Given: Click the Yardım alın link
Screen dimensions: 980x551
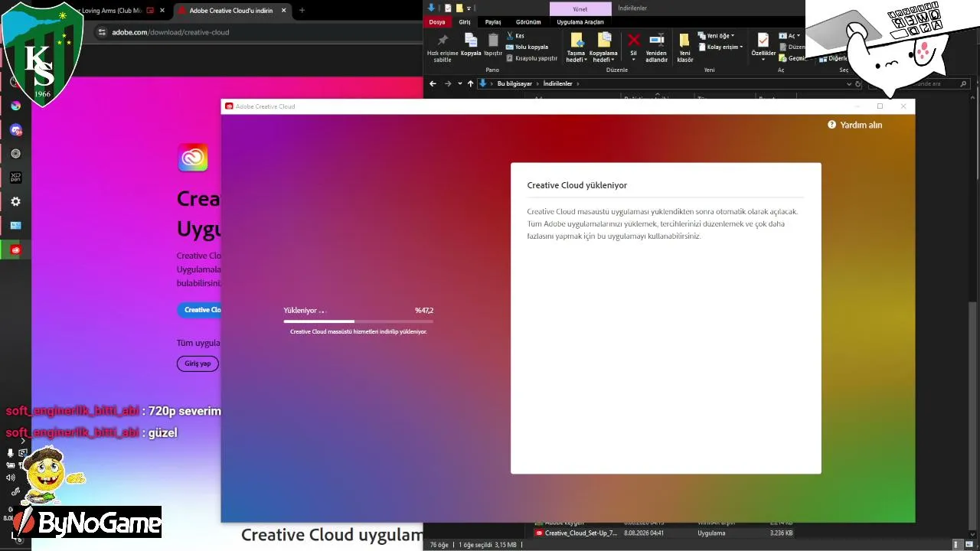Looking at the screenshot, I should tap(861, 125).
